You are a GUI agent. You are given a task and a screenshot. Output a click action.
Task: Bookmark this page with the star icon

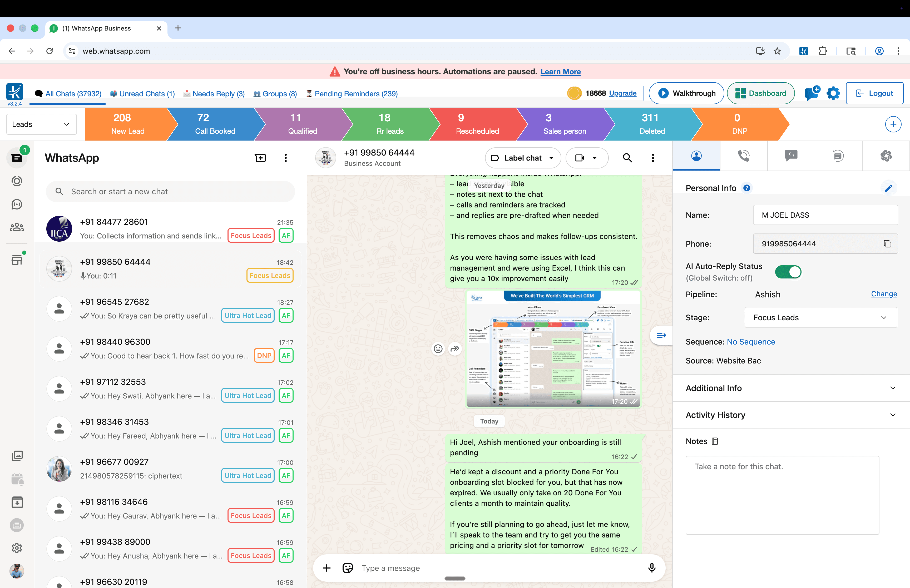coord(777,51)
